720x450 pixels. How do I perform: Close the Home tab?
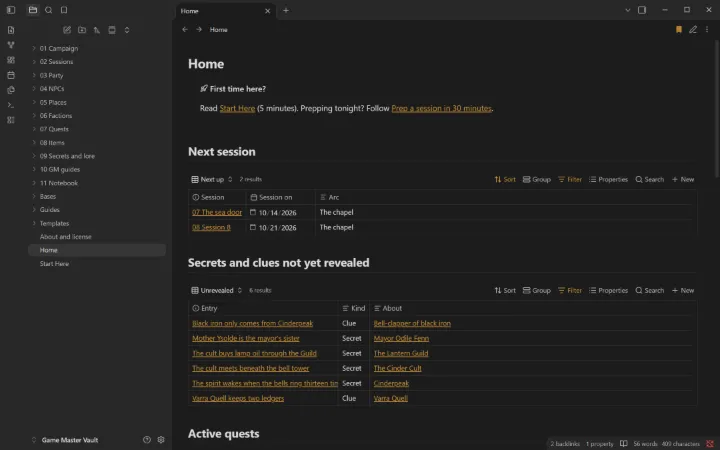267,11
